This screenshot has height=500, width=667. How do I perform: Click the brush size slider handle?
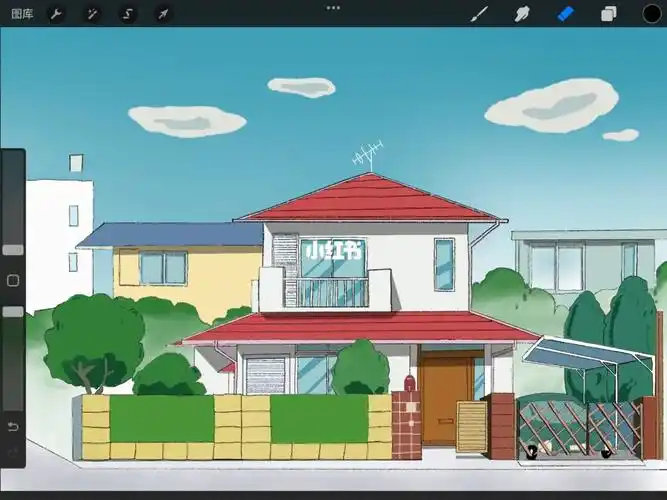[x=13, y=250]
